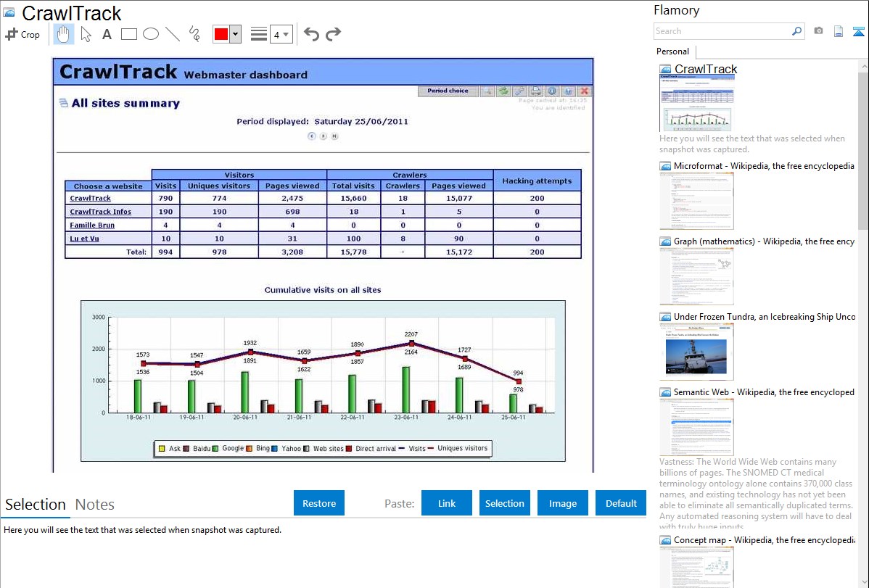This screenshot has width=869, height=588.
Task: Click the dashboard magnifier search icon
Action: coord(487,91)
